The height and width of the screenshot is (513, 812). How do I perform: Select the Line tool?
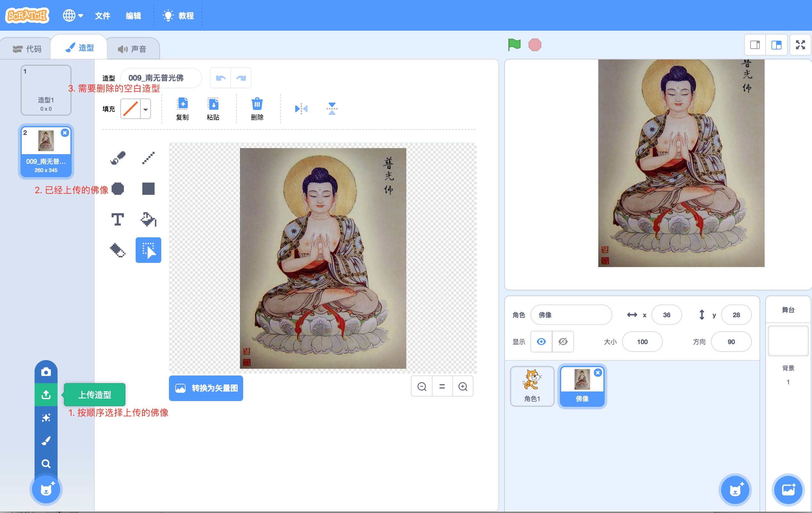pyautogui.click(x=148, y=158)
